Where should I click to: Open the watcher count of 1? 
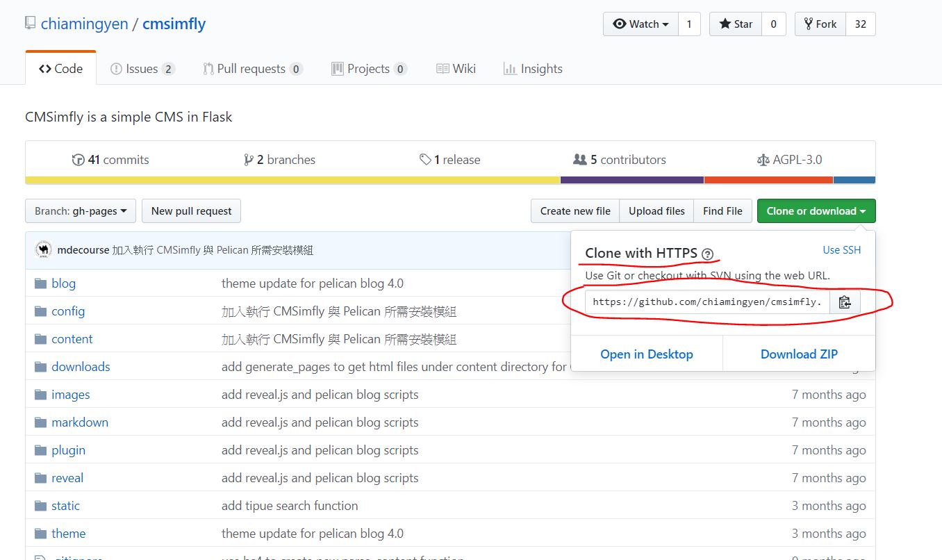pyautogui.click(x=688, y=24)
